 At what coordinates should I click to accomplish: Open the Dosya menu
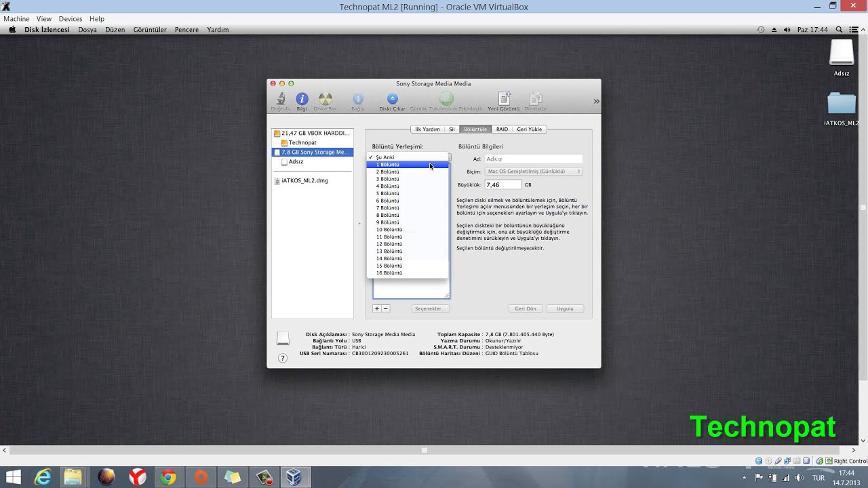coord(87,30)
